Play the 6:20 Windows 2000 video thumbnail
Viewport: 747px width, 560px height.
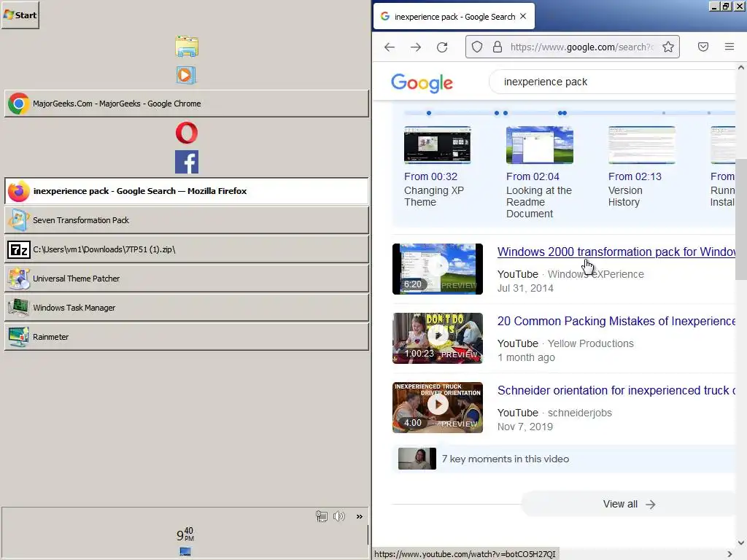click(438, 268)
